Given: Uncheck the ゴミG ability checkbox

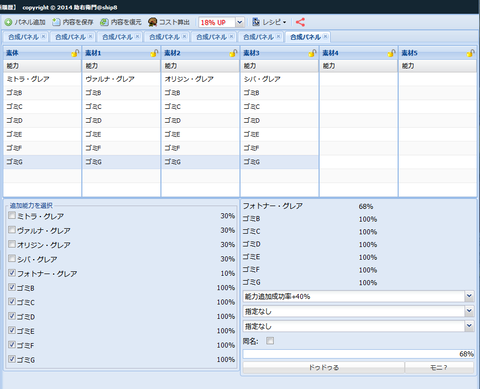Looking at the screenshot, I should 12,359.
